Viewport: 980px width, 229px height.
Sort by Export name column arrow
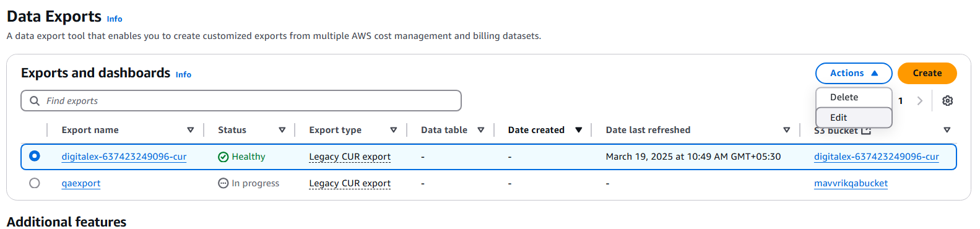pyautogui.click(x=190, y=130)
